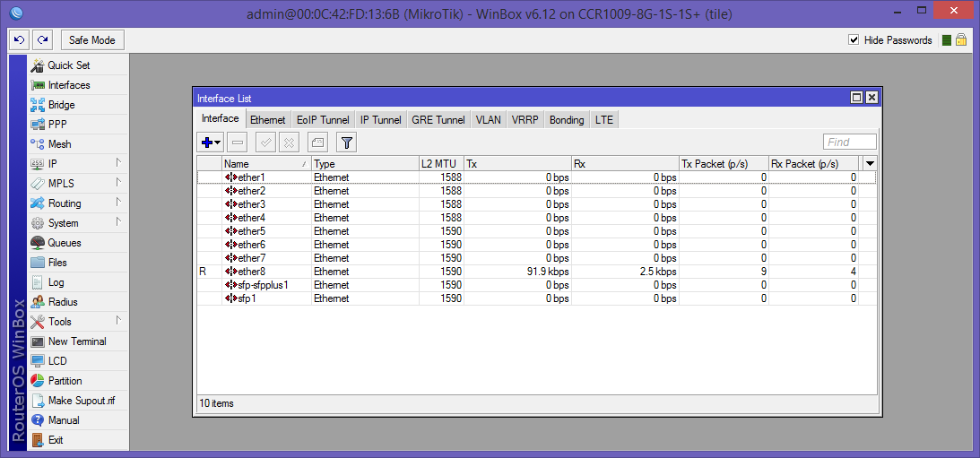Screen dimensions: 980x458
Task: Open Partition menu icon
Action: point(38,381)
